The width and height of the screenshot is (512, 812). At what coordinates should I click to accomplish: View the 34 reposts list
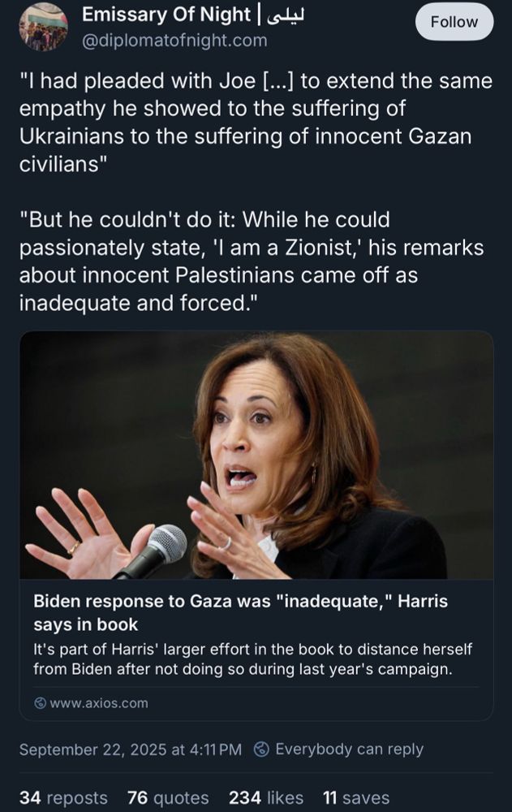[63, 797]
